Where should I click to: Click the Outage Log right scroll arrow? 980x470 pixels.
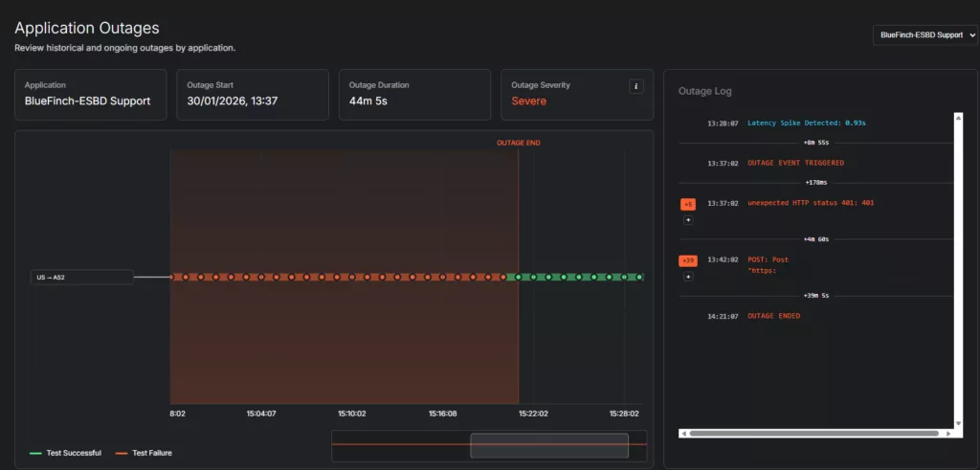(948, 433)
